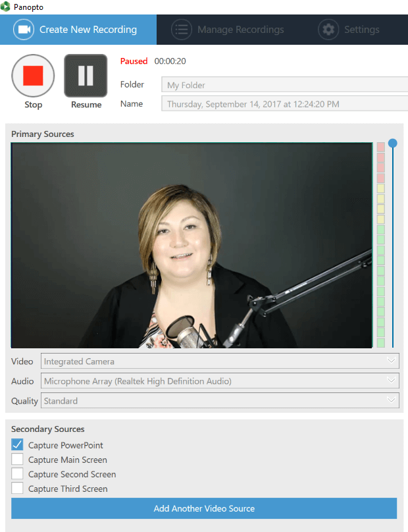408x532 pixels.
Task: Stop the recording with the red Stop button
Action: (33, 76)
